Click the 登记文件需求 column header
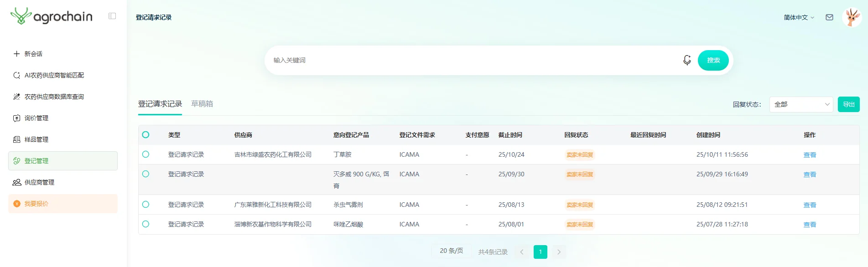The height and width of the screenshot is (267, 868). [417, 135]
